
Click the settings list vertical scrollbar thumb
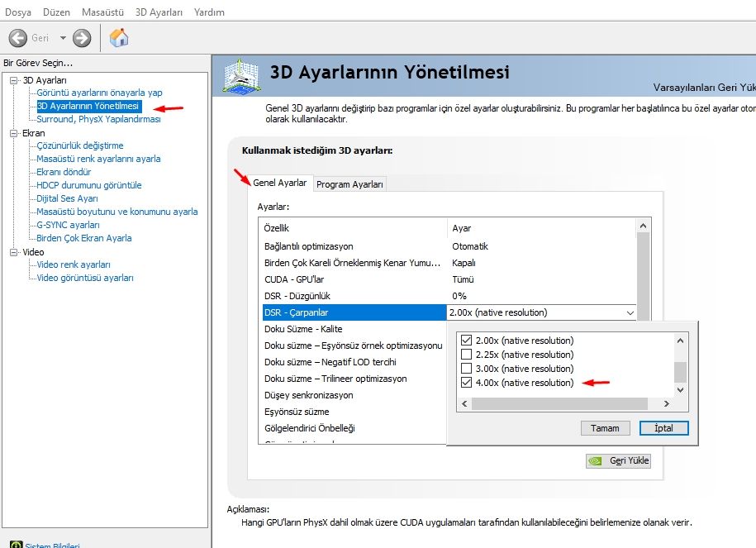643,278
